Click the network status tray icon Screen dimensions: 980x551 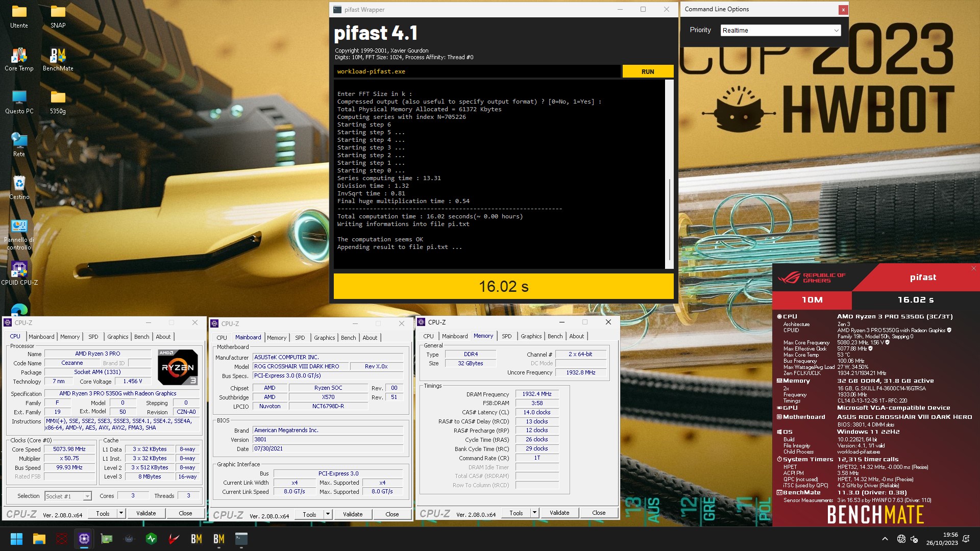901,539
